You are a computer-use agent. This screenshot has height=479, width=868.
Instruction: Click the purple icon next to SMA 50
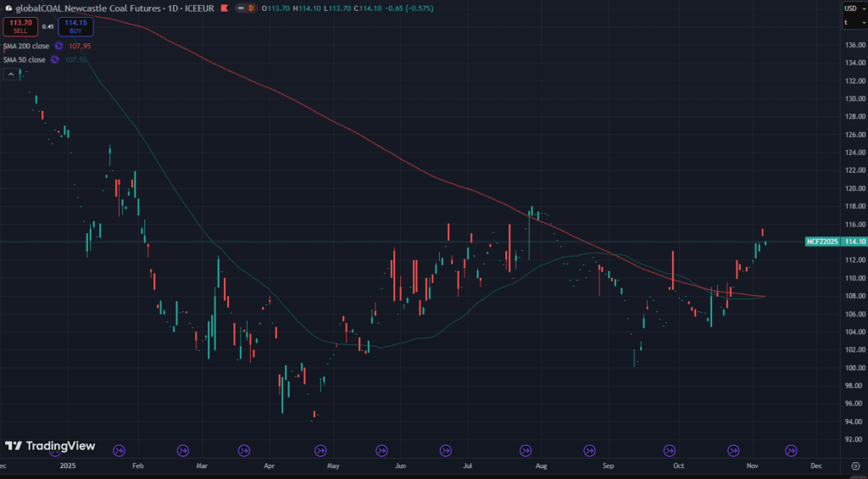(55, 59)
